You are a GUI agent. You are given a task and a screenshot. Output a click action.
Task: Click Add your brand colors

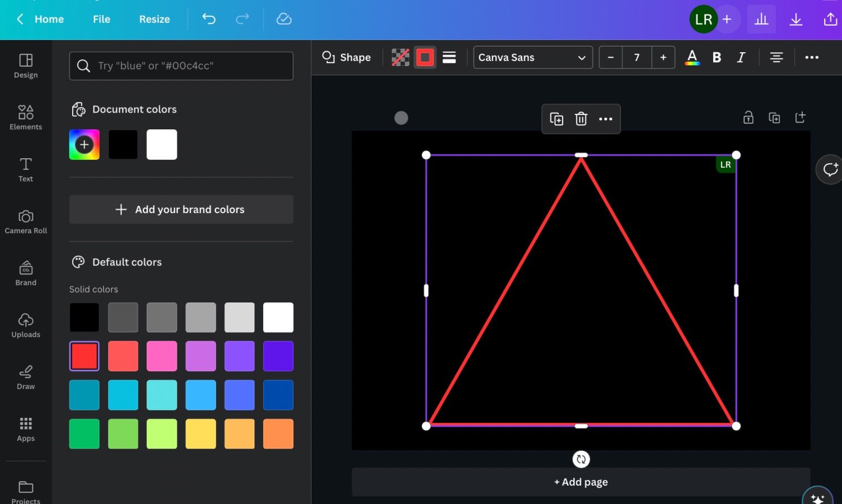(181, 209)
